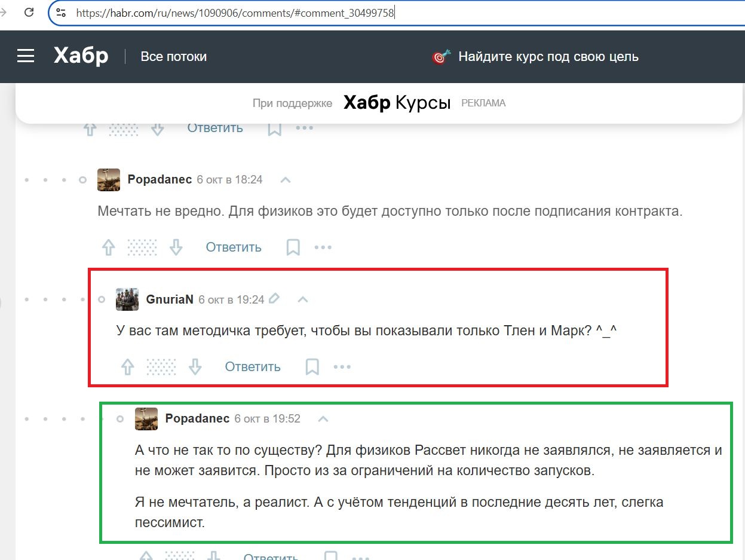Open the 6 окт в 19:24 timestamp link
Image resolution: width=745 pixels, height=560 pixels.
[x=231, y=299]
